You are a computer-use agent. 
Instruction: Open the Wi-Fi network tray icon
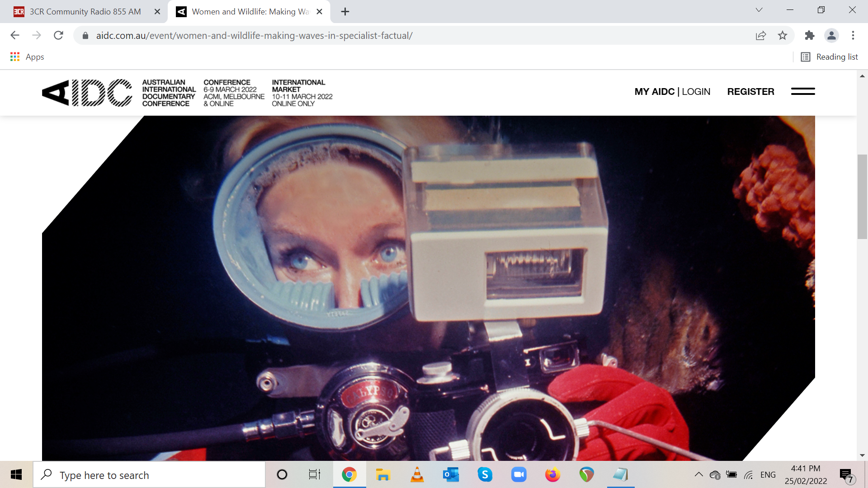[749, 475]
